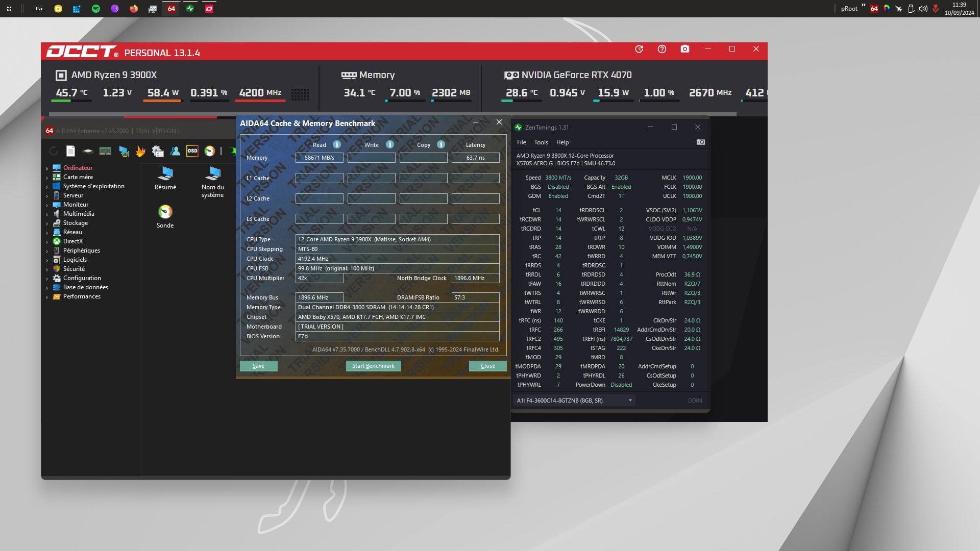980x551 pixels.
Task: Click the green Close button in benchmark dialog
Action: click(x=488, y=366)
